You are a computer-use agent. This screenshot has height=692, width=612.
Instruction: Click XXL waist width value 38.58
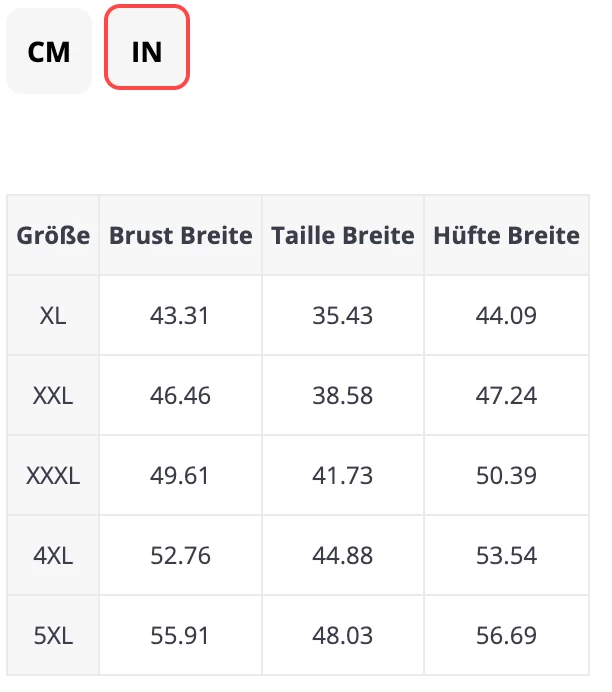[x=343, y=396]
